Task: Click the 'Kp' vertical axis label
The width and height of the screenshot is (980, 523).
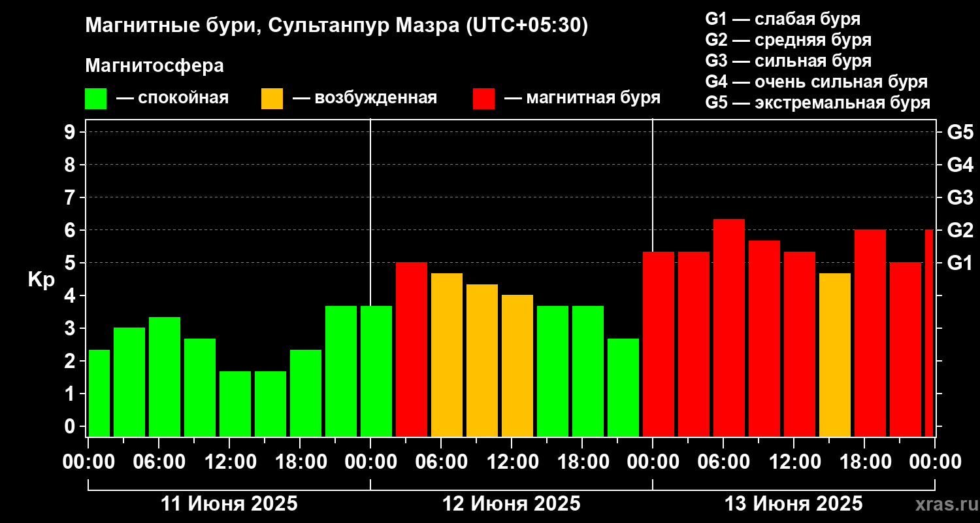Action: pyautogui.click(x=41, y=280)
